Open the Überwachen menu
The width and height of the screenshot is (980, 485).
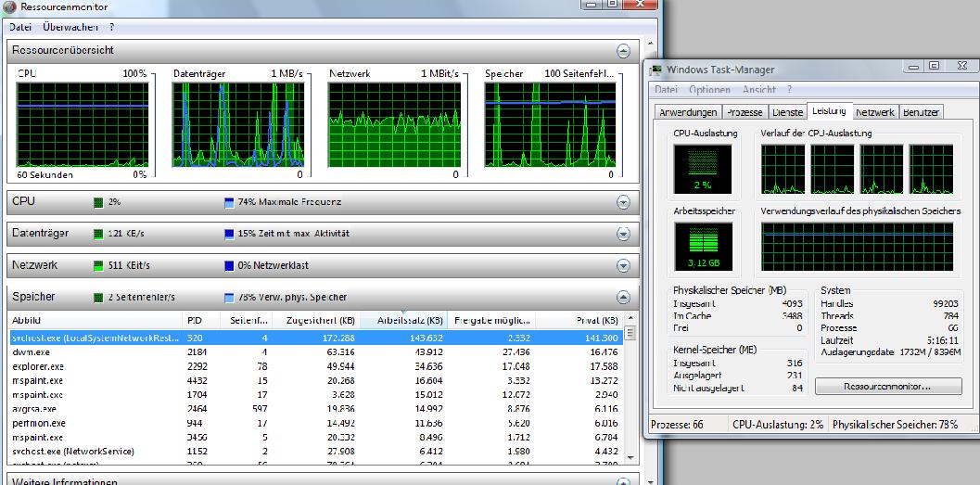coord(70,27)
